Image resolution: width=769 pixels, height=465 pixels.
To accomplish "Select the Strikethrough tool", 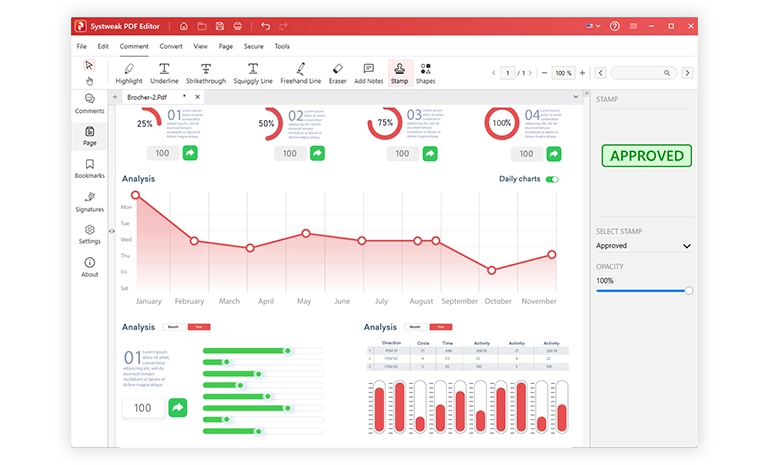I will pos(206,73).
